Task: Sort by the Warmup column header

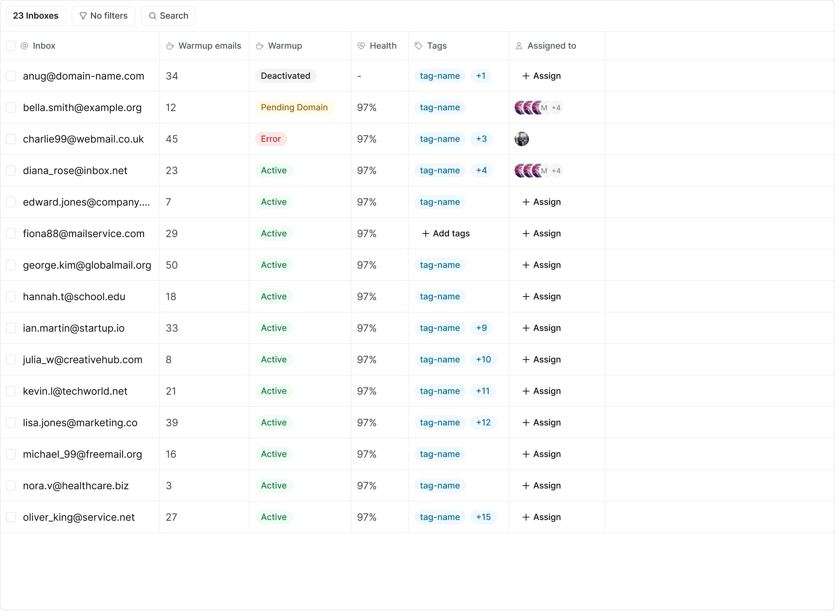Action: (x=285, y=46)
